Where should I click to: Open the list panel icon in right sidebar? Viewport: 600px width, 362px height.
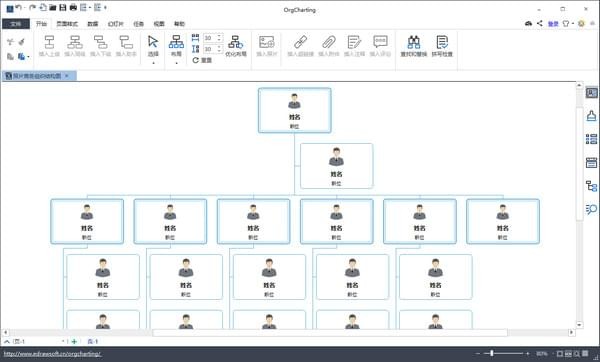(591, 139)
